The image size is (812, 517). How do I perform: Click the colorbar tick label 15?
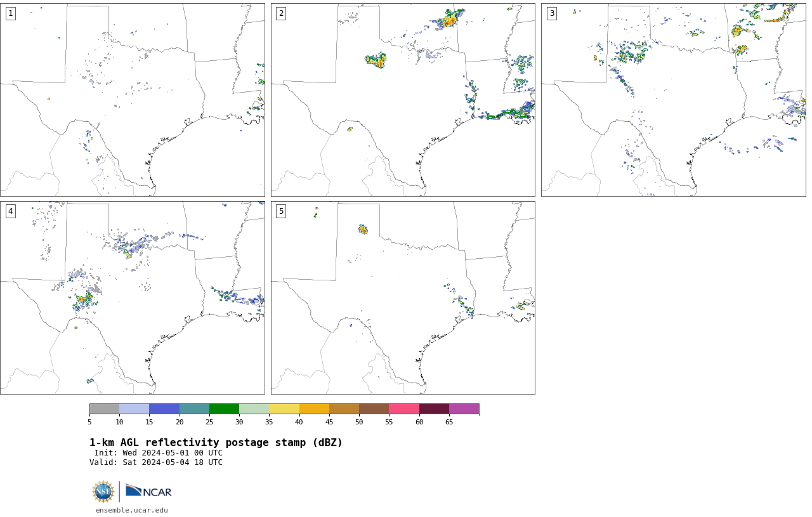click(149, 422)
